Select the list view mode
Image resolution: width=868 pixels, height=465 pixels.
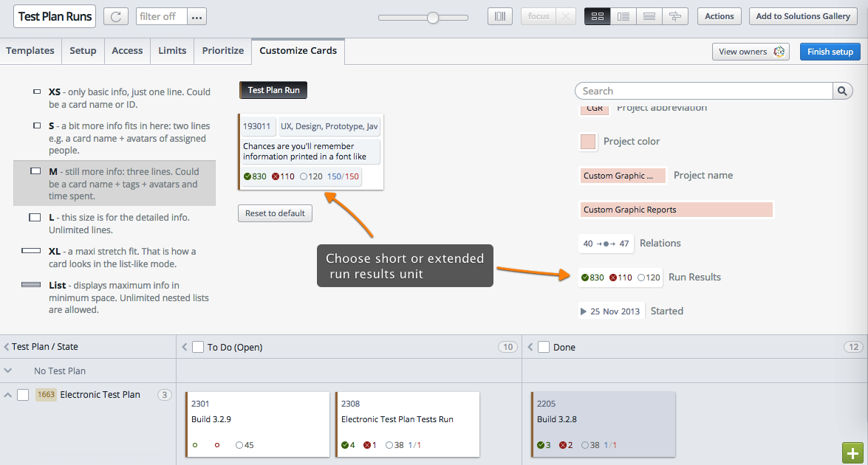pos(623,15)
